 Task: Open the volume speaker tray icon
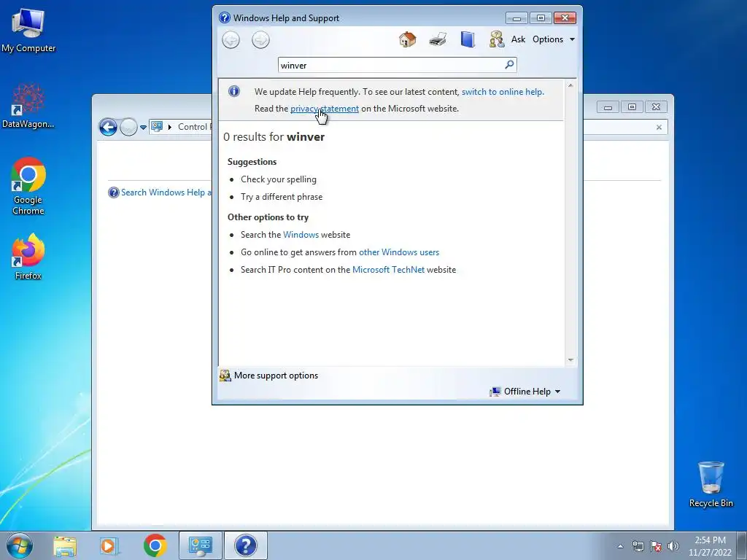click(x=673, y=546)
